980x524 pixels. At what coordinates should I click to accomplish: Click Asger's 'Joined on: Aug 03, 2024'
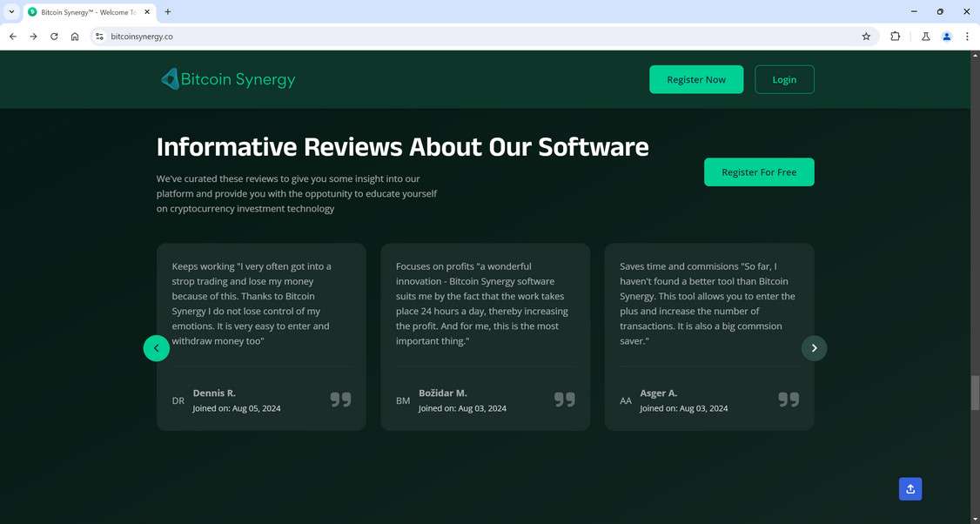[684, 408]
